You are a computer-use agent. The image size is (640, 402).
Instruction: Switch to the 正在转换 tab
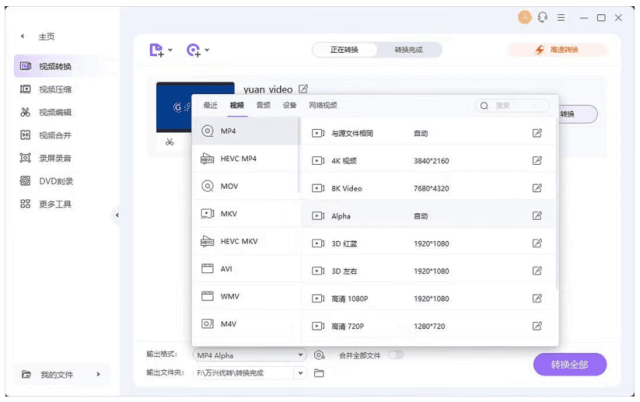pos(344,50)
